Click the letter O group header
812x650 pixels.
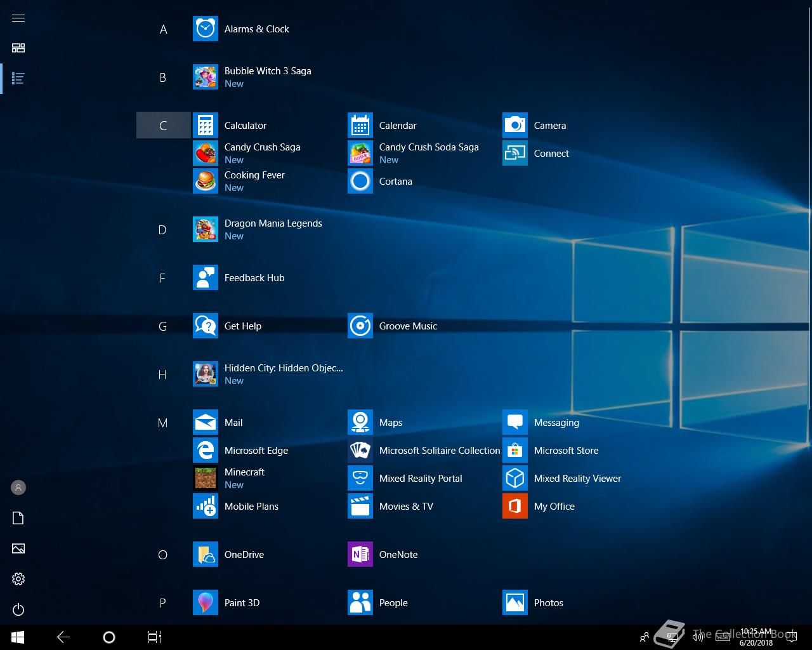click(163, 555)
